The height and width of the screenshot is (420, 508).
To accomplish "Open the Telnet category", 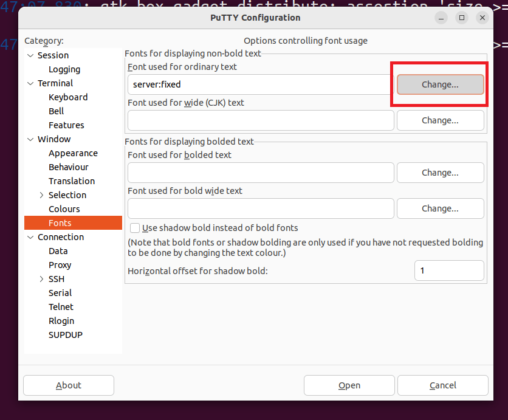I will pos(61,307).
